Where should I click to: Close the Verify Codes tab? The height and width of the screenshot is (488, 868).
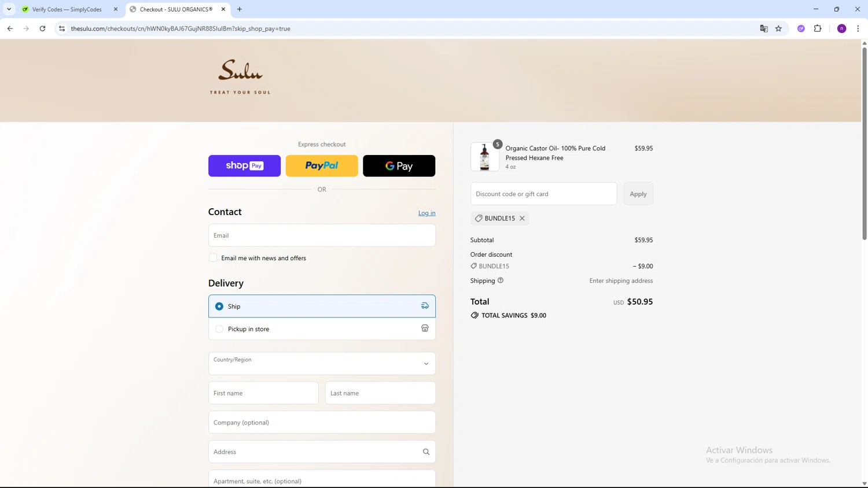point(116,9)
